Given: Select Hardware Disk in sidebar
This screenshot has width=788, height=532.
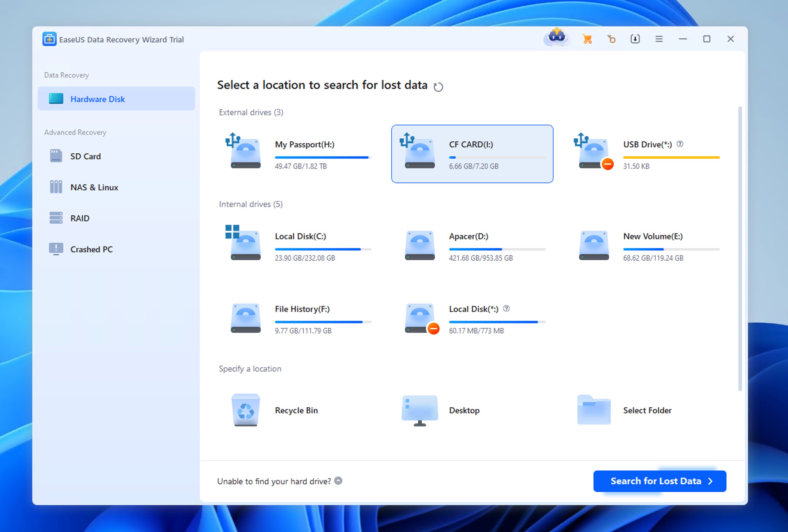Looking at the screenshot, I should 116,99.
